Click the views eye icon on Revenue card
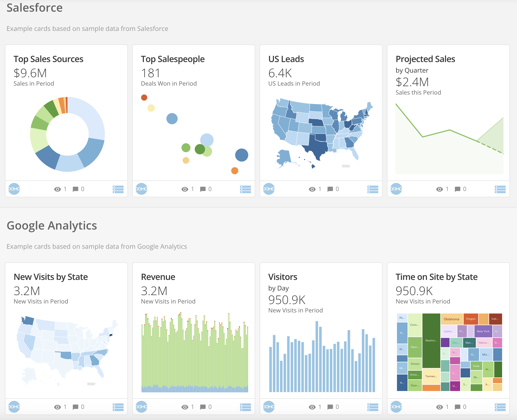The height and width of the screenshot is (420, 517). pos(185,407)
